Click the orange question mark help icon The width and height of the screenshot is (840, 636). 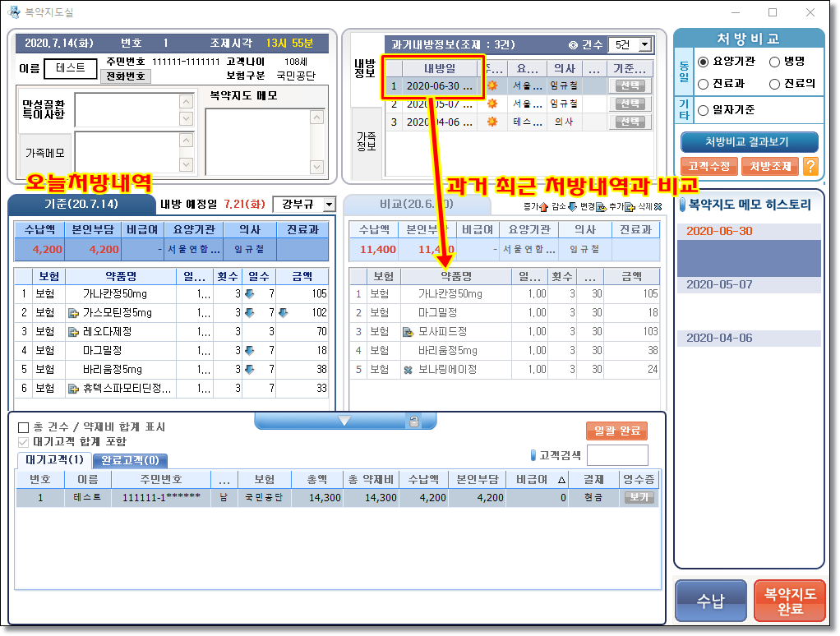(810, 166)
